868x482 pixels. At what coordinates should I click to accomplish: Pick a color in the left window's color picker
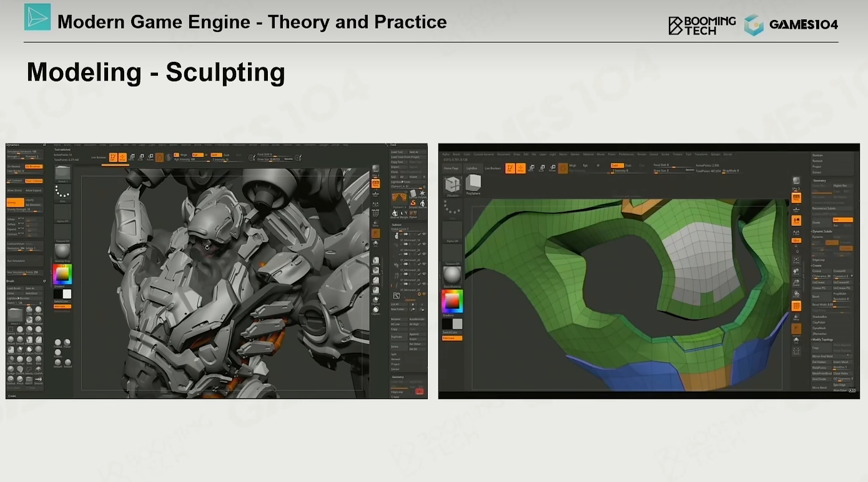click(62, 273)
